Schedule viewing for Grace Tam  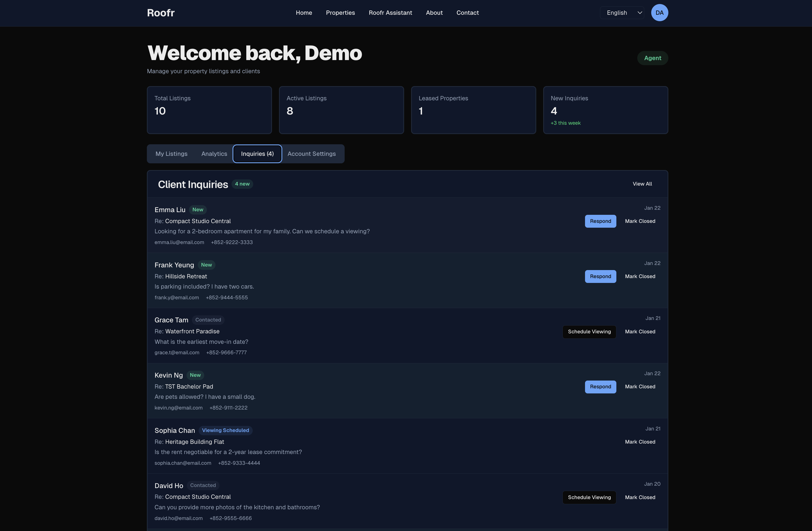pos(589,331)
